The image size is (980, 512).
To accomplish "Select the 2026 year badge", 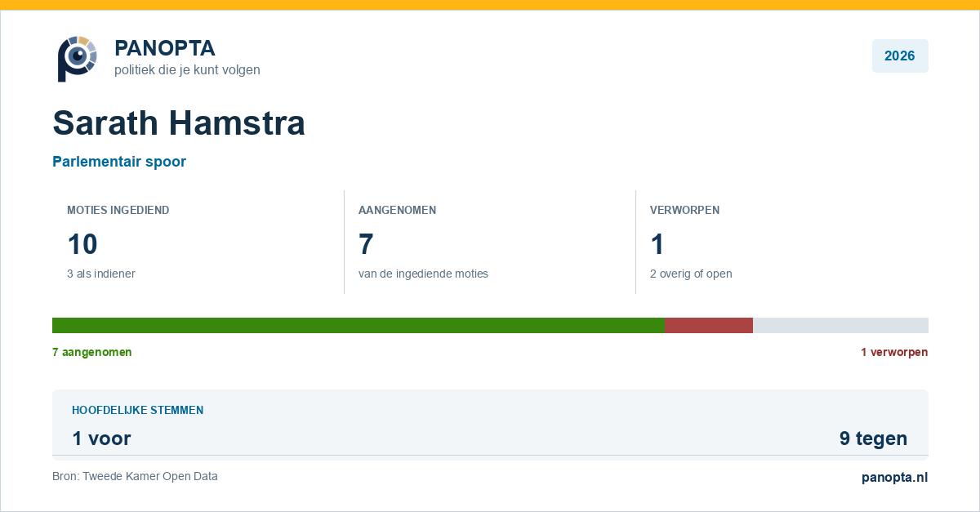I will 900,56.
